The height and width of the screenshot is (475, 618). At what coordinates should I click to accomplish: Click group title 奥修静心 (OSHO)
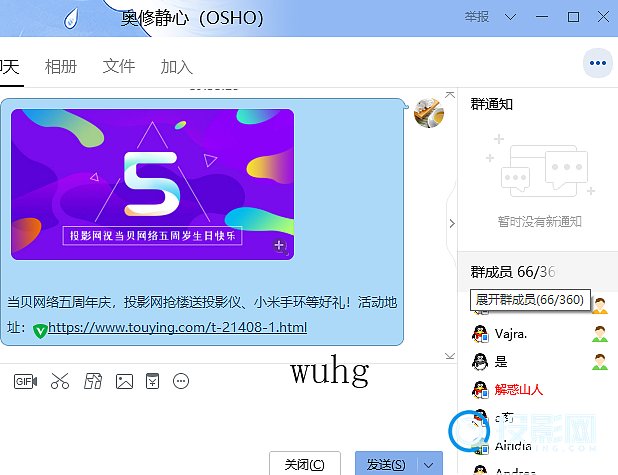tap(192, 18)
